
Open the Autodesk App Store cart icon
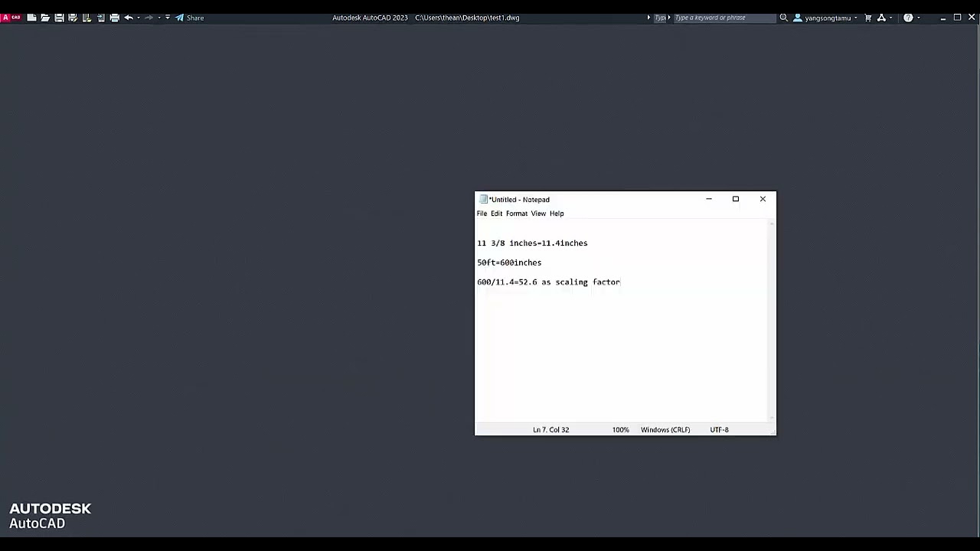point(868,18)
